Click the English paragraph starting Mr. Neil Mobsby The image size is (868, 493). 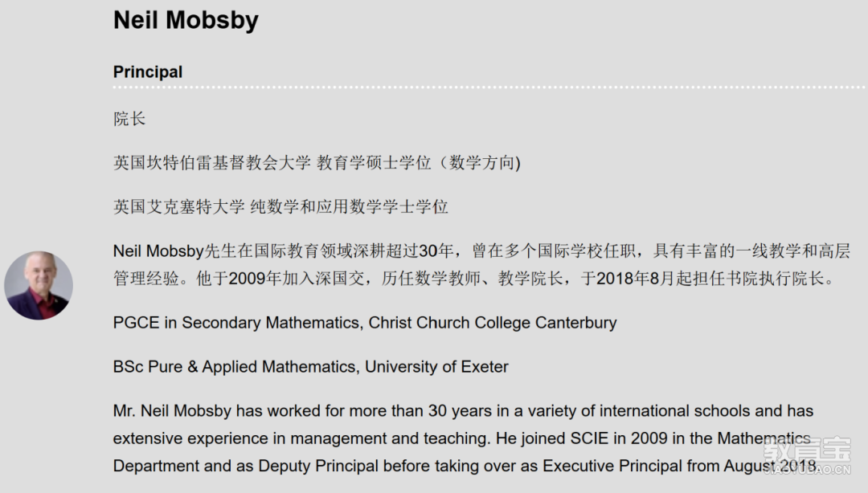click(x=465, y=438)
